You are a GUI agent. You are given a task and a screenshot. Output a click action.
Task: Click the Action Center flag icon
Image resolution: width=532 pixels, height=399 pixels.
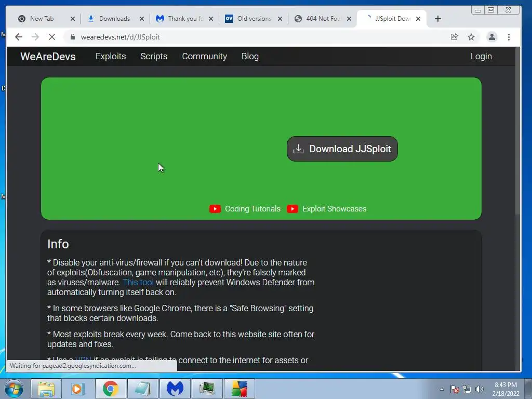(x=455, y=389)
